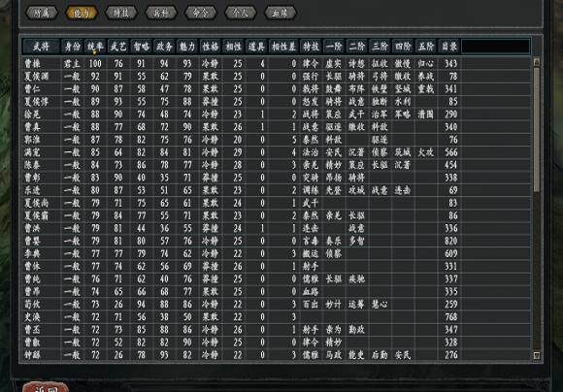
Task: Select officer 曹丕
Action: pos(276,329)
